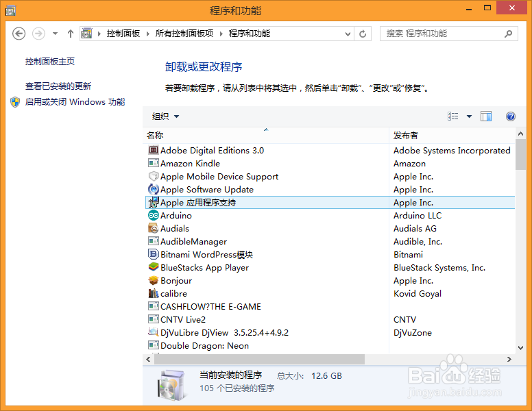Image resolution: width=532 pixels, height=411 pixels.
Task: Go forward with the forward arrow button
Action: click(x=38, y=34)
